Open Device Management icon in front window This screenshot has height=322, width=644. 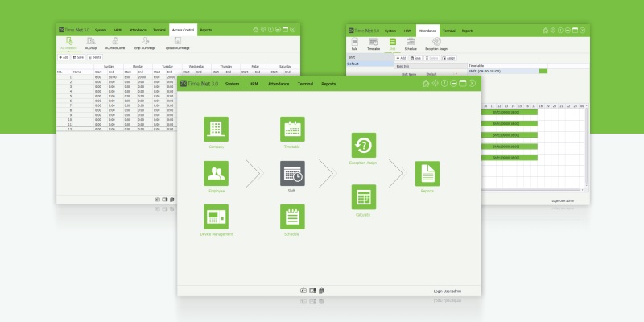(216, 217)
